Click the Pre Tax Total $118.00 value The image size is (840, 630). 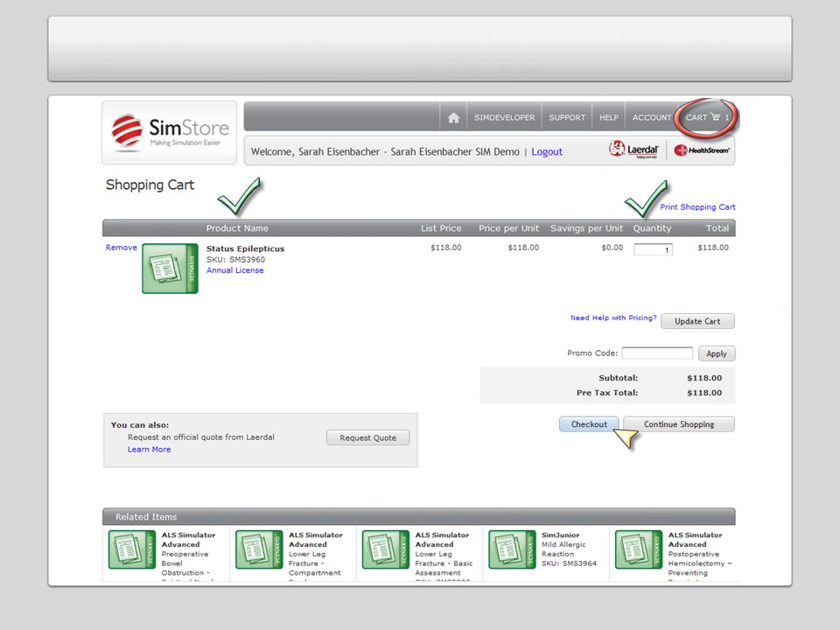tap(704, 393)
